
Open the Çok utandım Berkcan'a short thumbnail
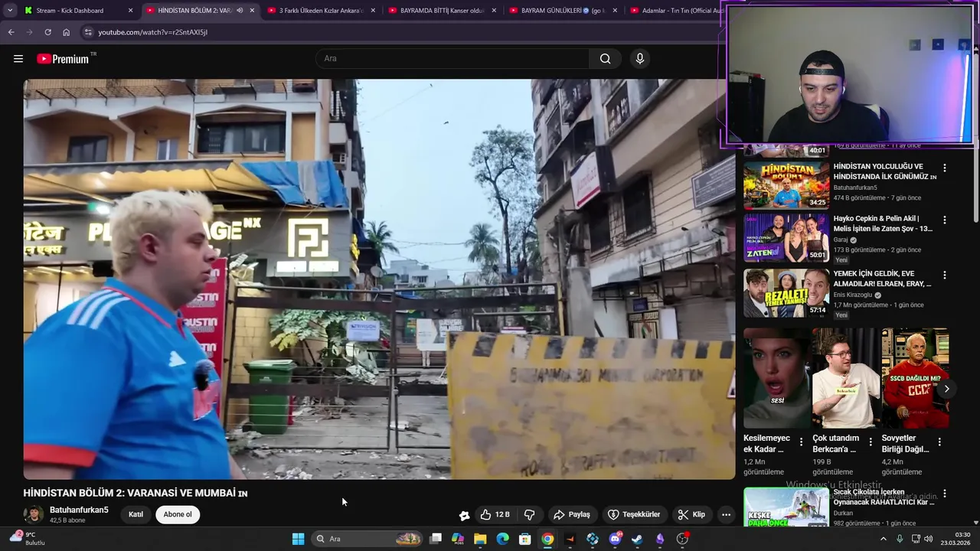845,378
